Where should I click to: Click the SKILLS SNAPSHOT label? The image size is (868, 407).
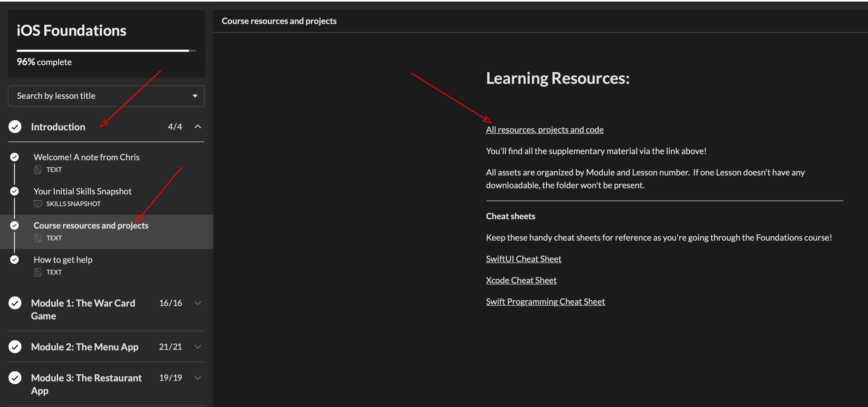point(73,204)
